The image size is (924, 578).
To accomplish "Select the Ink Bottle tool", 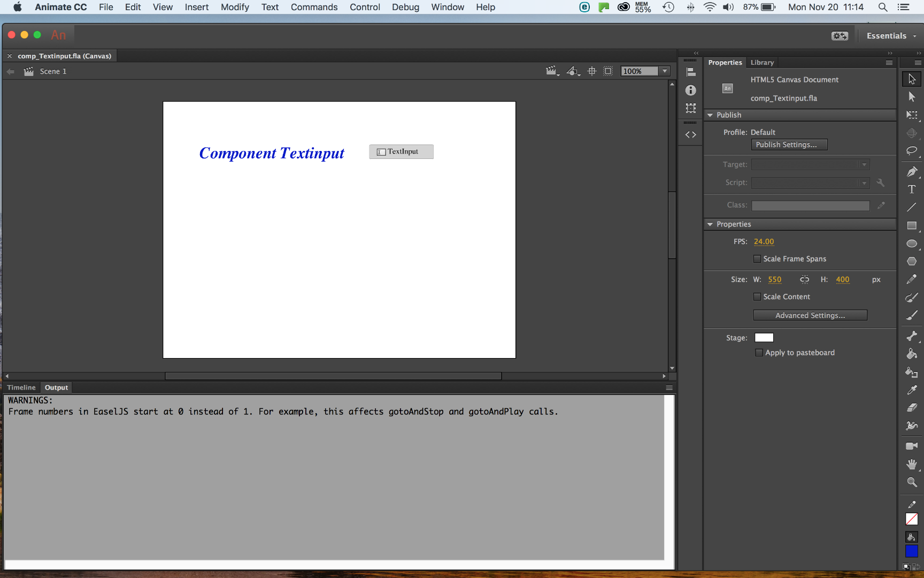I will pos(912,372).
